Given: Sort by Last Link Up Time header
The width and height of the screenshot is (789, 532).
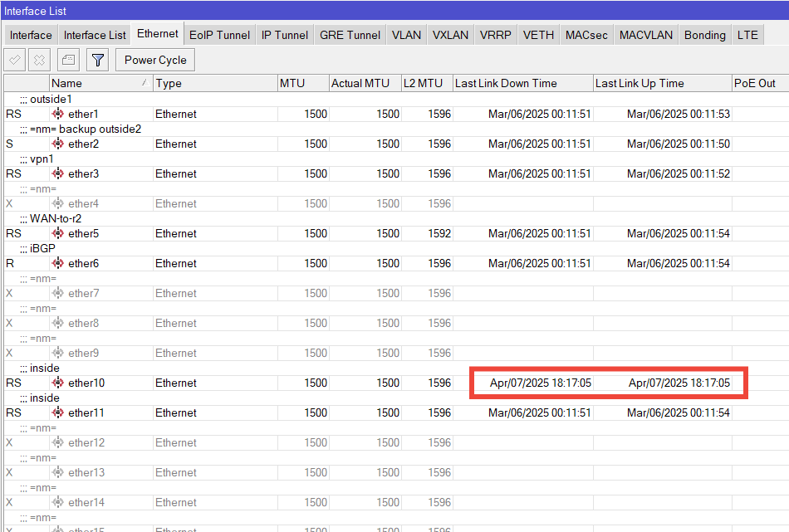Looking at the screenshot, I should coord(663,84).
